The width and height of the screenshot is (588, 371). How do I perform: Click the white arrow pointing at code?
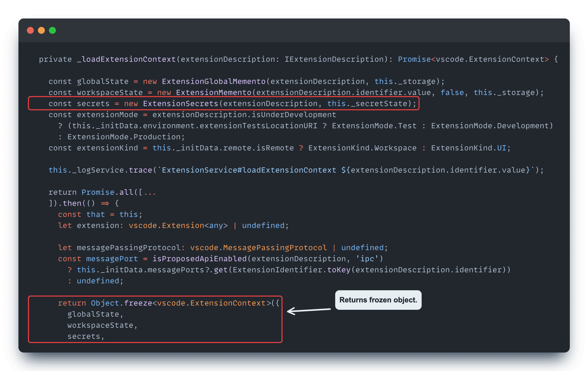click(x=308, y=310)
